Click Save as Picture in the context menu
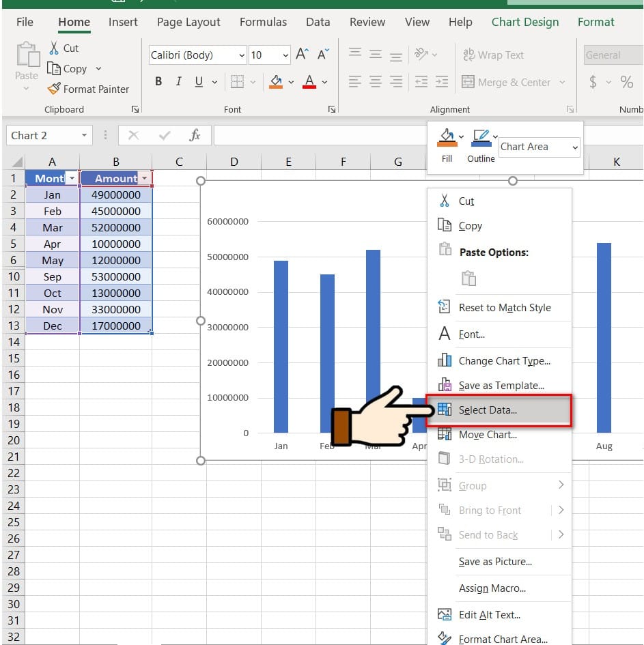The image size is (644, 645). point(494,562)
